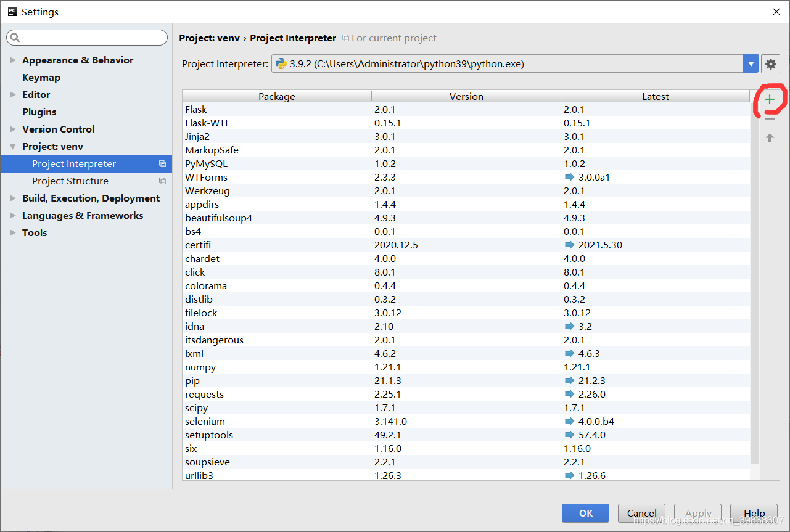This screenshot has width=790, height=532.
Task: Click the Python logo in interpreter field
Action: pos(281,63)
